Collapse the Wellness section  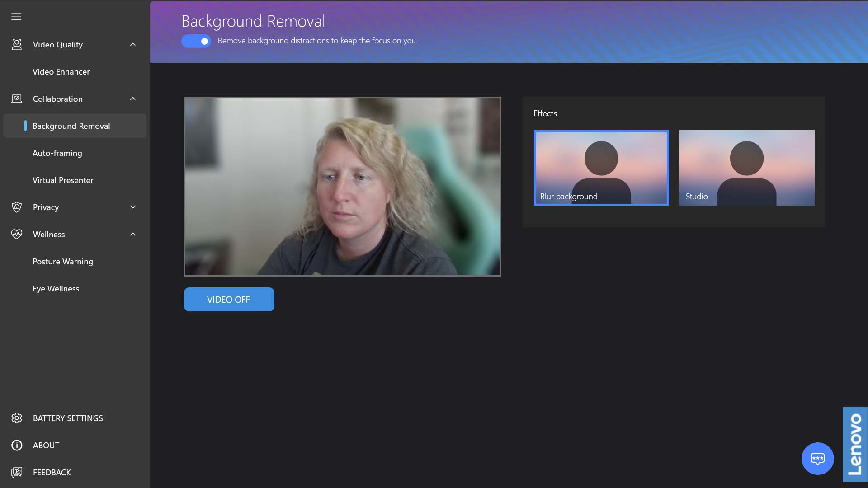[132, 234]
